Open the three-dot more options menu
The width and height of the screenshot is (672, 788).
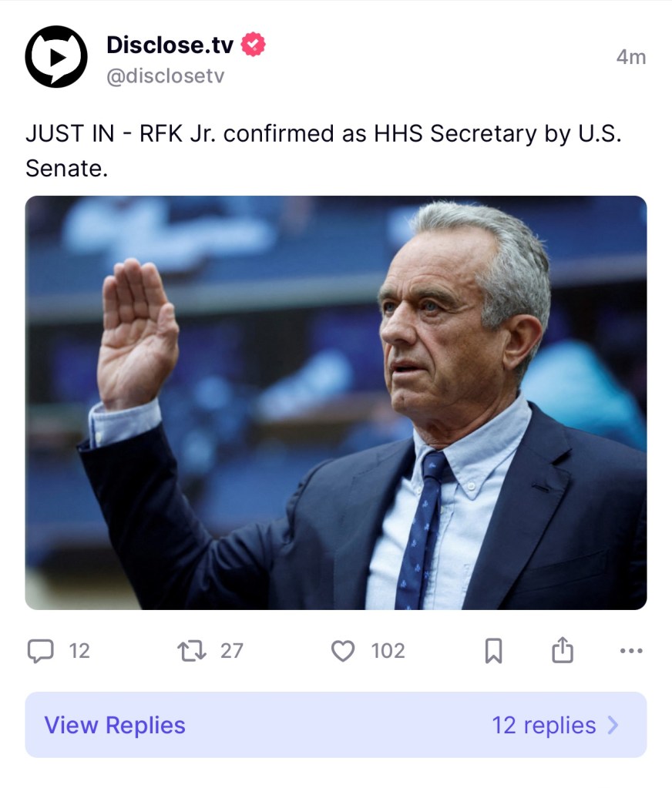tap(630, 652)
